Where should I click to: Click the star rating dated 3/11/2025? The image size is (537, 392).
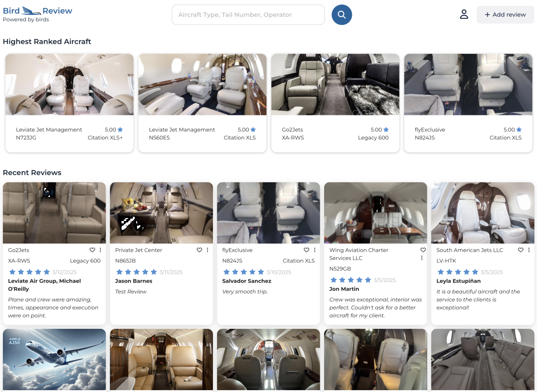coord(137,272)
